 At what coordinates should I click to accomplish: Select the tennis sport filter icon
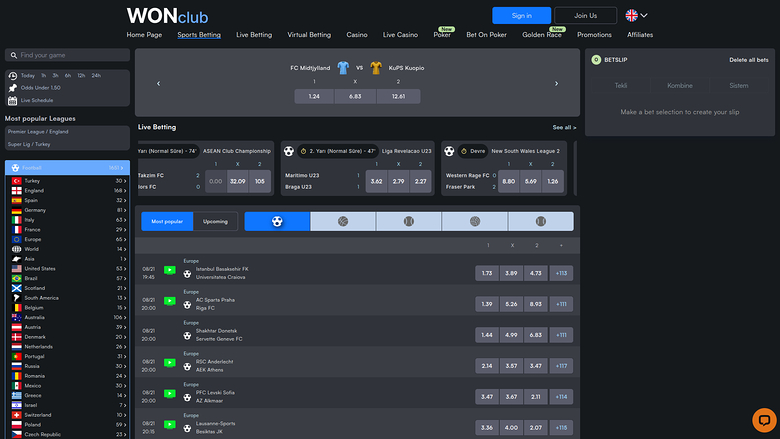[x=409, y=221]
